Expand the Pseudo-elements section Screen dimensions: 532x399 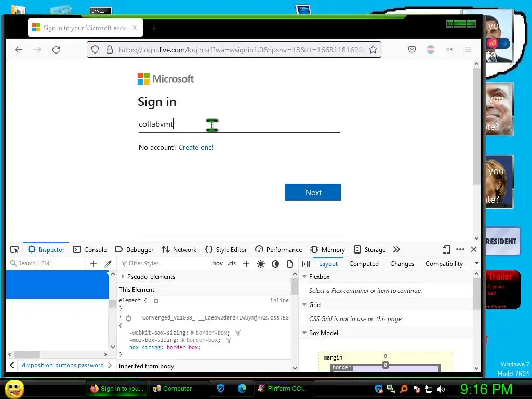click(123, 277)
